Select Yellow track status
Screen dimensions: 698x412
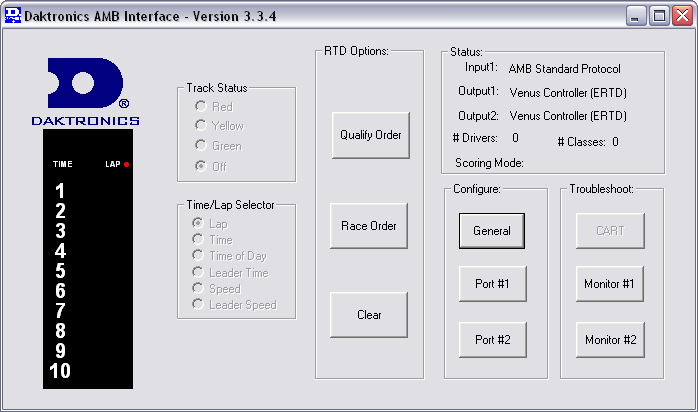pyautogui.click(x=201, y=126)
